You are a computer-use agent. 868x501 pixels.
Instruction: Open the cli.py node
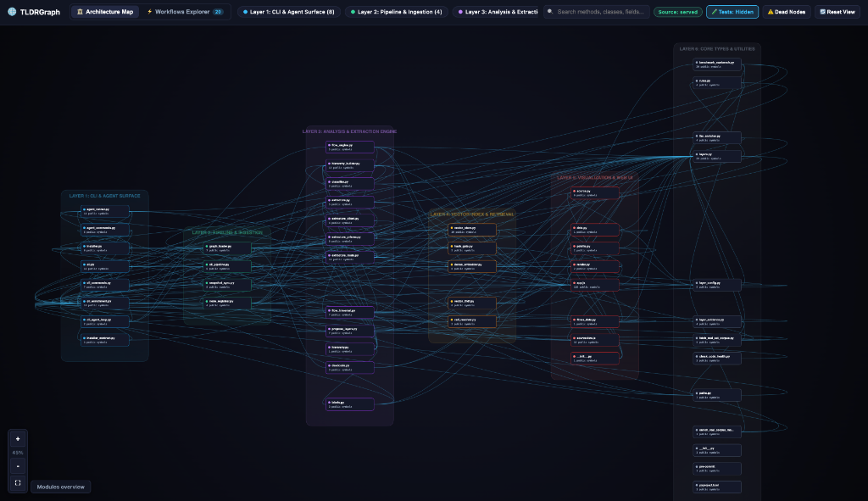coord(104,266)
